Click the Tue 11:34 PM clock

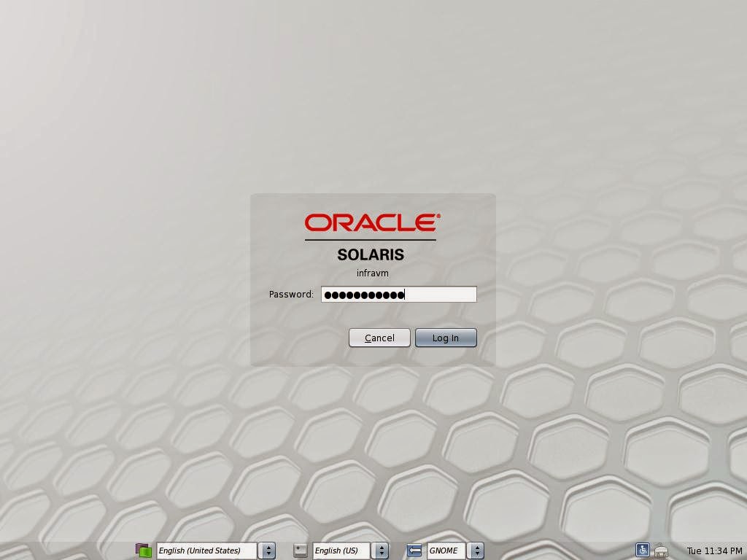point(714,551)
